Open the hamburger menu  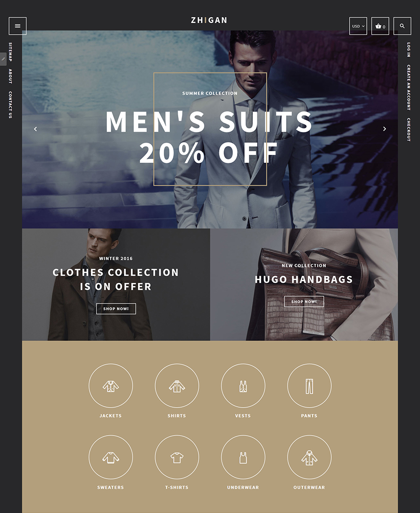[18, 26]
